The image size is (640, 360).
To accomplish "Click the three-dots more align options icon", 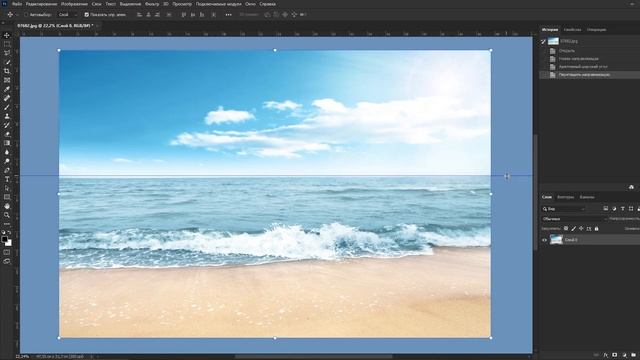I will [229, 15].
